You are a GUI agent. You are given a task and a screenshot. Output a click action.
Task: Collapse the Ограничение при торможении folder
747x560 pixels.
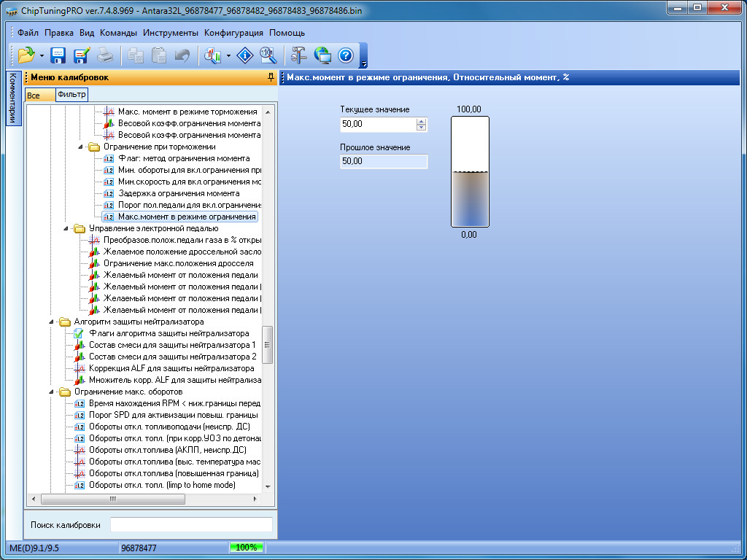point(80,147)
